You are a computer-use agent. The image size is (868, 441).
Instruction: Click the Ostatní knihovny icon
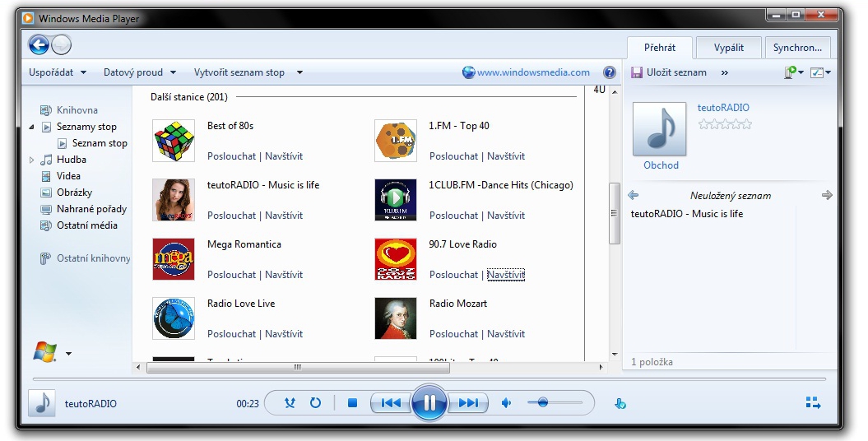pyautogui.click(x=46, y=258)
